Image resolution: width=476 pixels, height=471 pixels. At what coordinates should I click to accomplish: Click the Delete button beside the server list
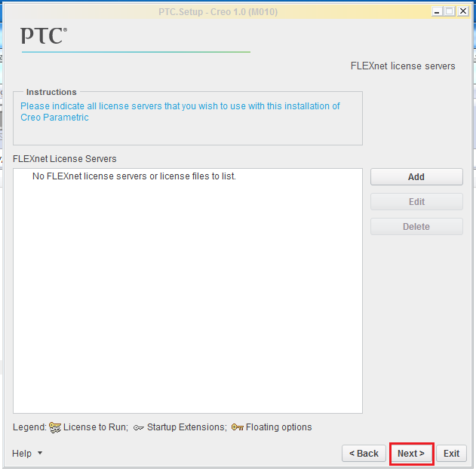pyautogui.click(x=416, y=227)
